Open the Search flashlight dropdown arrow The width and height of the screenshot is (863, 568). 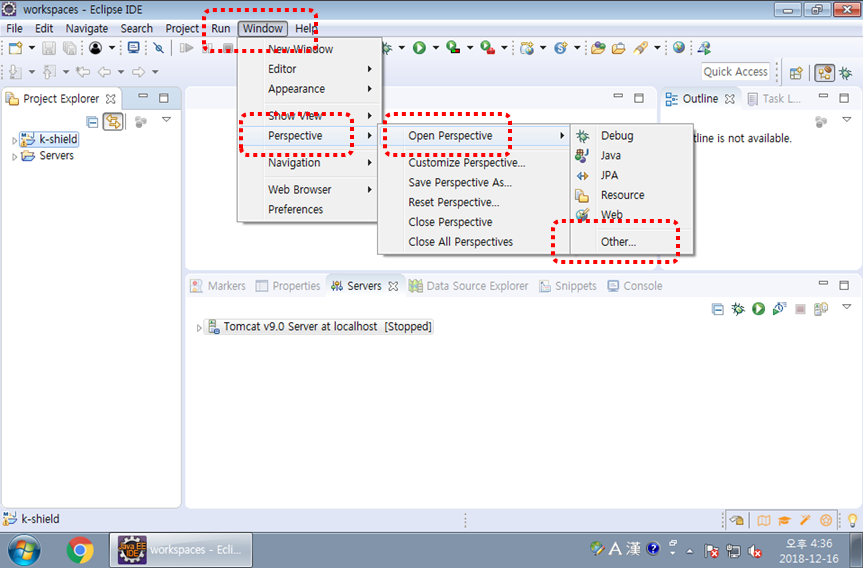pos(657,48)
